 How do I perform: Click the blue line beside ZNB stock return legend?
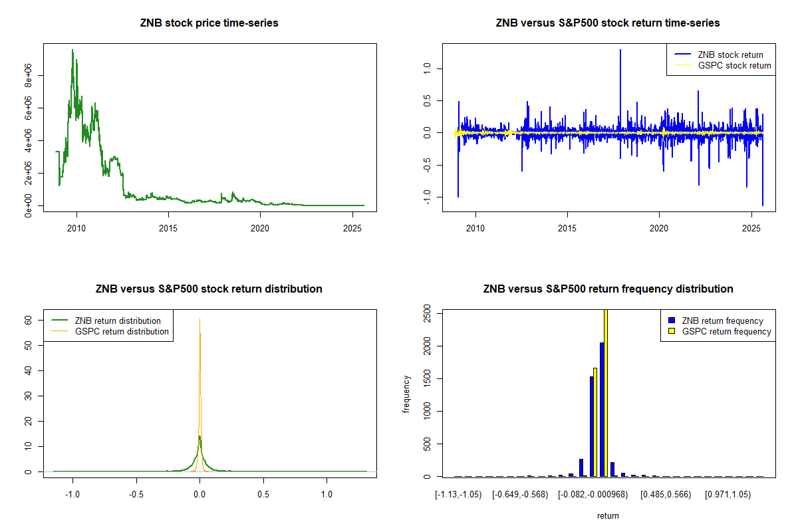tap(682, 55)
